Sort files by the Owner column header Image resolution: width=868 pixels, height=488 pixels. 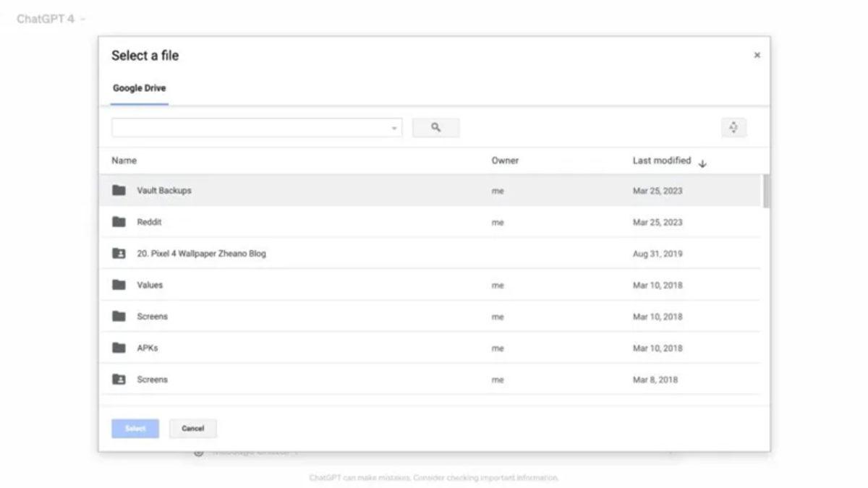(504, 160)
